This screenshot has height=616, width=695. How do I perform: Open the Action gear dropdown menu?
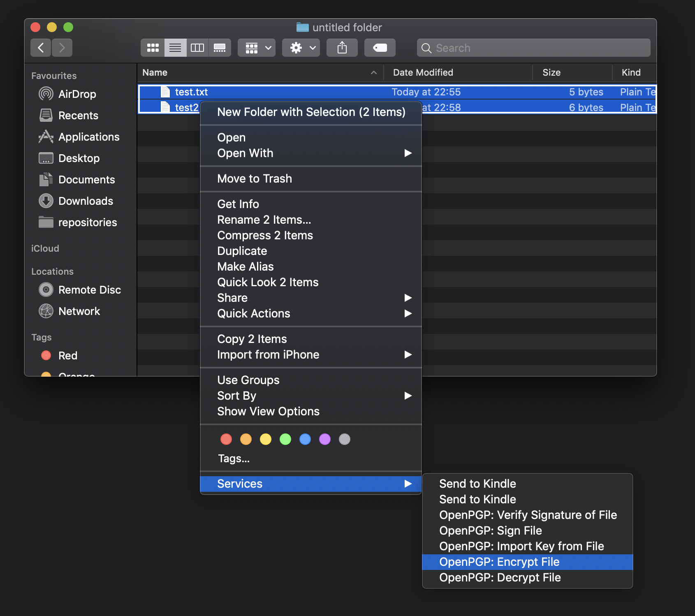click(x=301, y=48)
